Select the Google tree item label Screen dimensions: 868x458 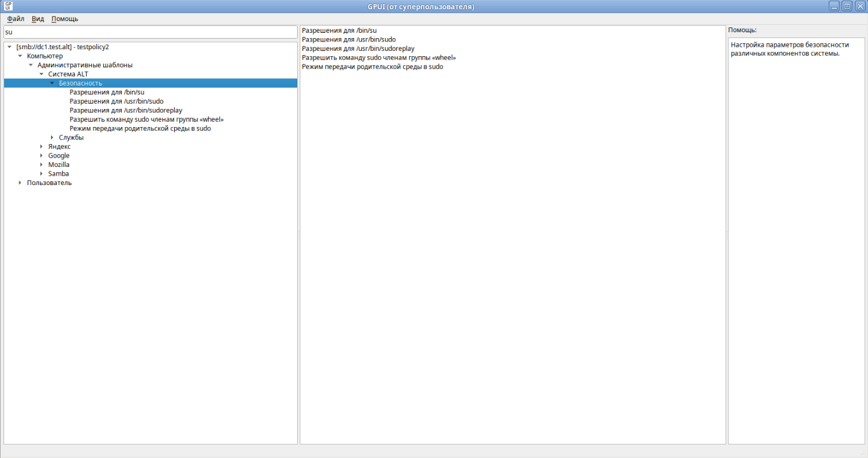click(x=59, y=156)
